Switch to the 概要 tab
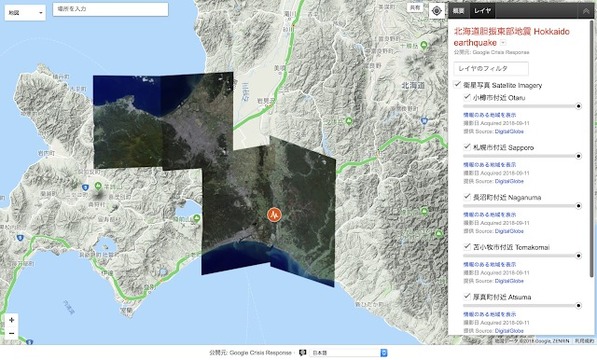The height and width of the screenshot is (360, 597). (x=458, y=11)
